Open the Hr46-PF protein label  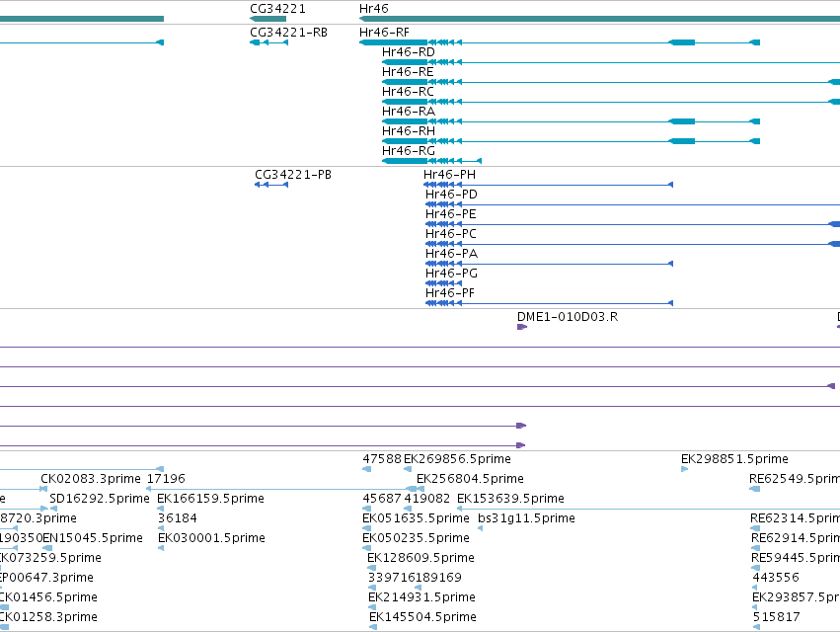450,293
